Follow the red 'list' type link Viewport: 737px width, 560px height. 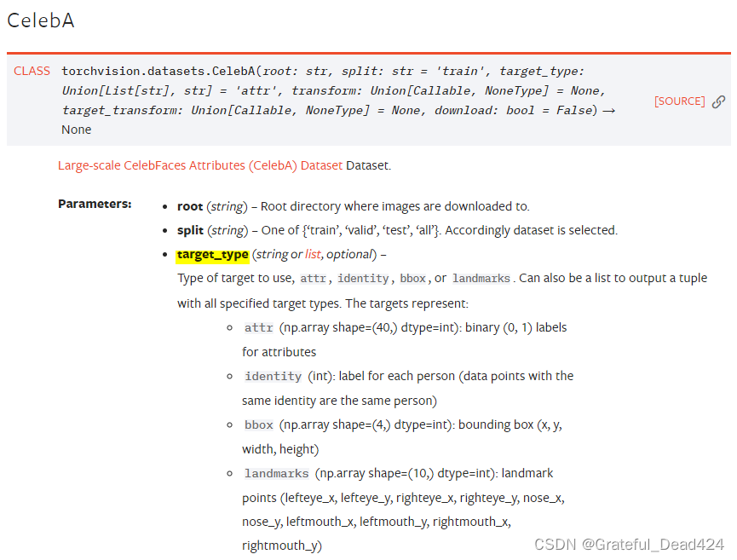313,254
